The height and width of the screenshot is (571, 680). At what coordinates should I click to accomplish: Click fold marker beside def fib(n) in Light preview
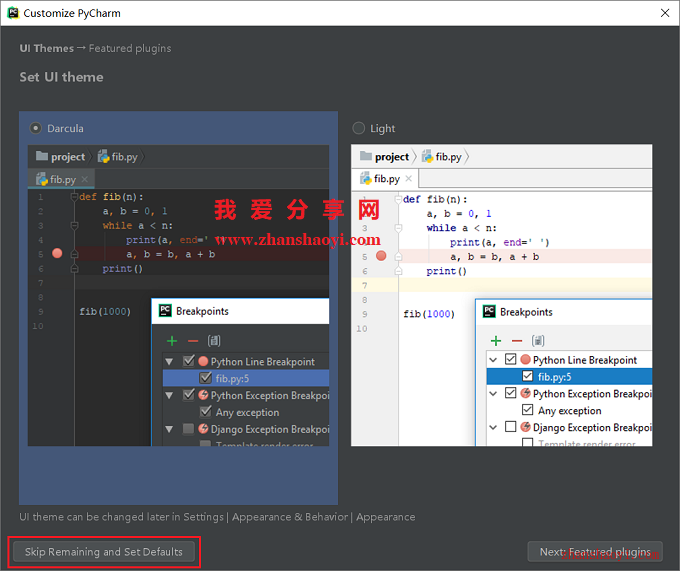398,199
